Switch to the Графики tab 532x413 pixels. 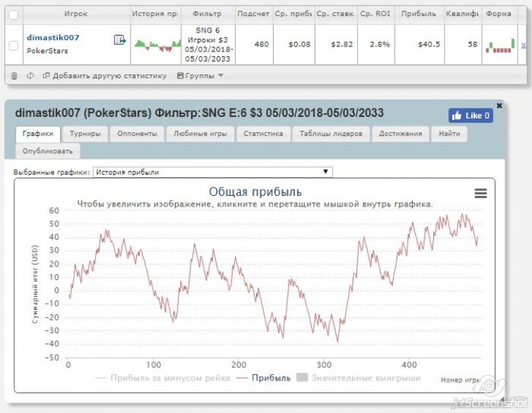[x=38, y=134]
